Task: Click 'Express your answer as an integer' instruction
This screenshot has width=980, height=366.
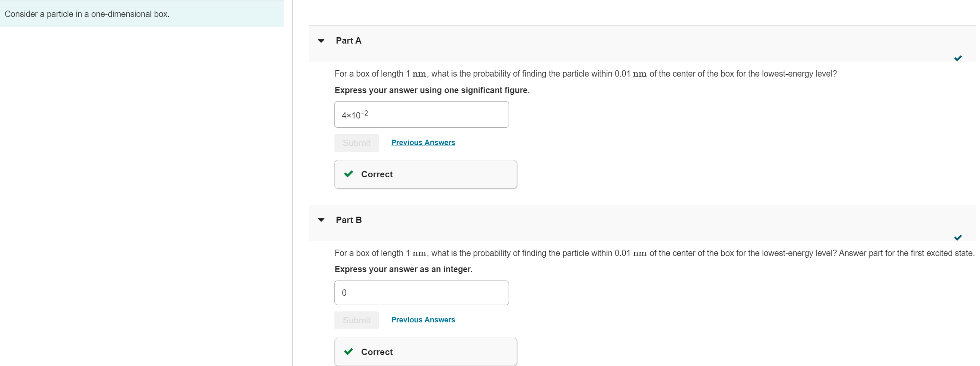Action: tap(403, 269)
